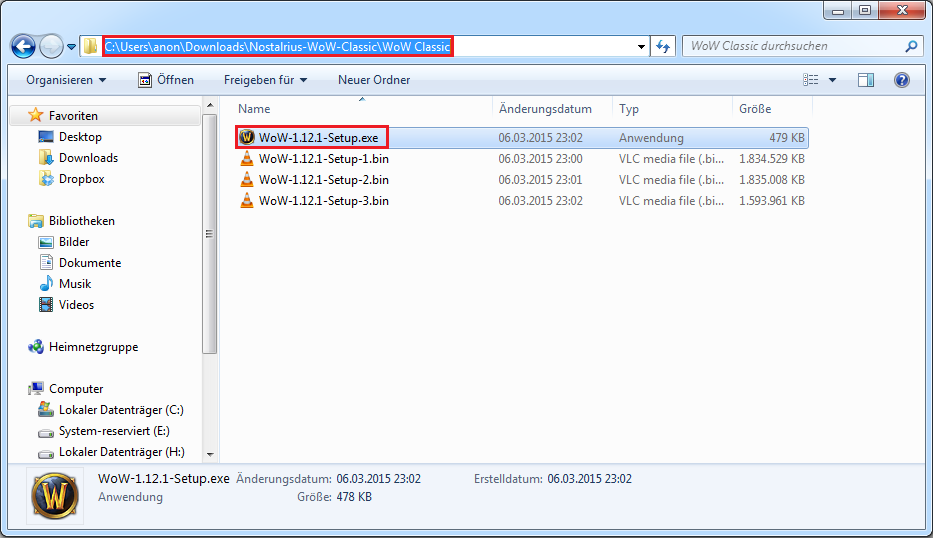Click navigation pane scroll down arrow
The height and width of the screenshot is (538, 933).
tap(209, 454)
